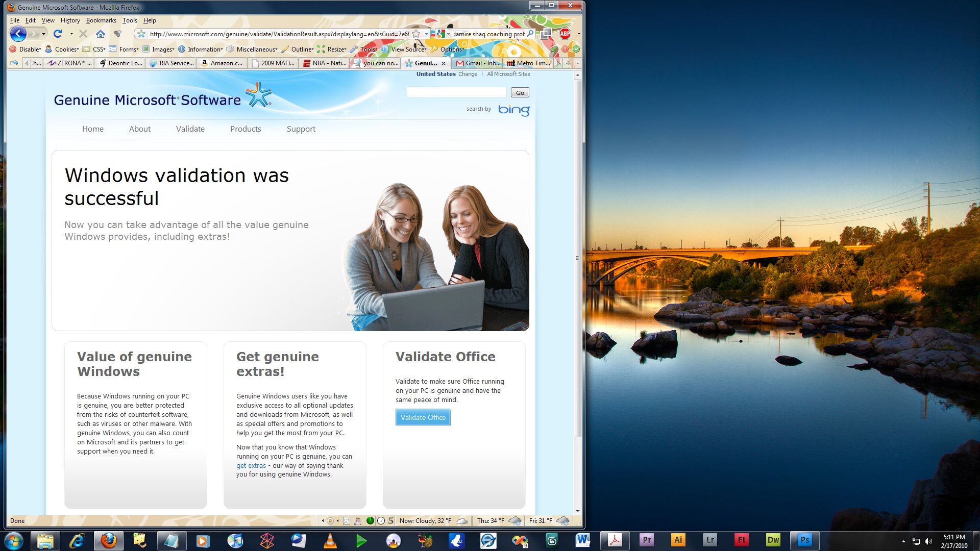Launch iTunes from the taskbar
Image resolution: width=980 pixels, height=551 pixels.
coord(235,540)
